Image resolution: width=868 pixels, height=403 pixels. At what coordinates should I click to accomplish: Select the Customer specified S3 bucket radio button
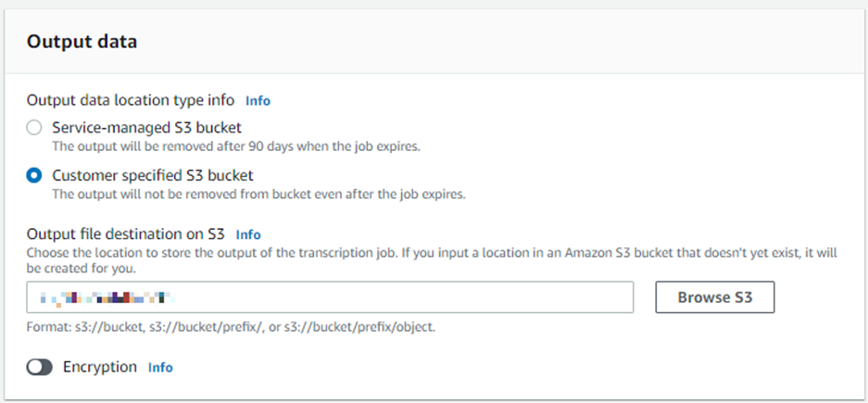(34, 175)
